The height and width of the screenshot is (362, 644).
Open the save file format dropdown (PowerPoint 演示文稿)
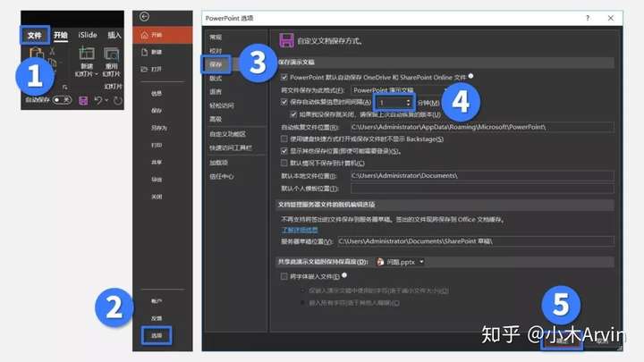click(400, 90)
